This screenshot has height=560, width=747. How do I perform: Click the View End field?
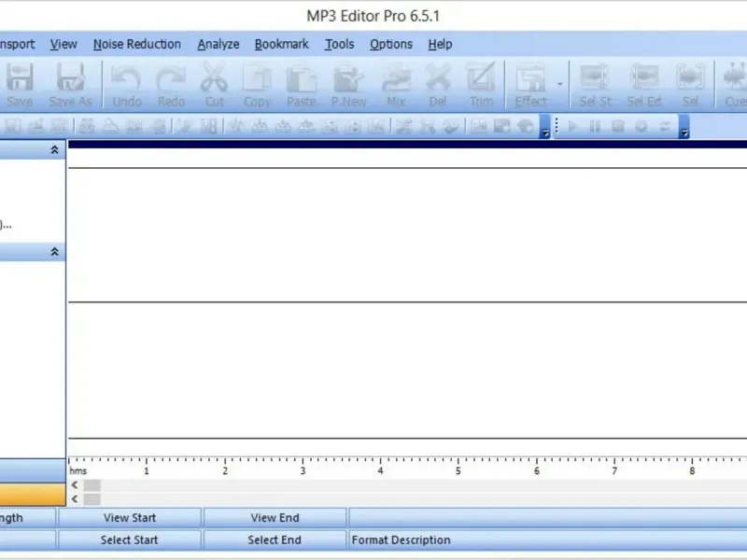(275, 518)
